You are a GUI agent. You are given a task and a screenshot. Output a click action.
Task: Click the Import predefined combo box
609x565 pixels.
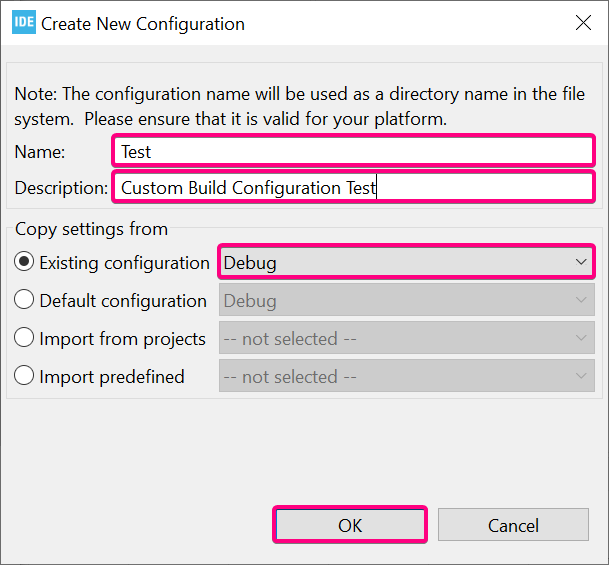(406, 377)
